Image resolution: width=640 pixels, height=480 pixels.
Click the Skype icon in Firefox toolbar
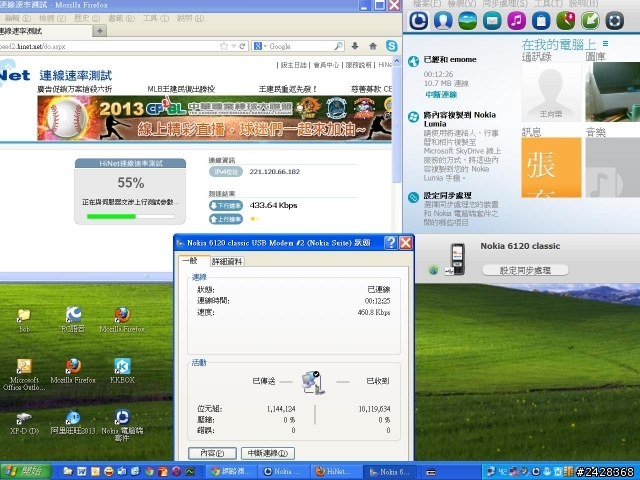click(391, 46)
